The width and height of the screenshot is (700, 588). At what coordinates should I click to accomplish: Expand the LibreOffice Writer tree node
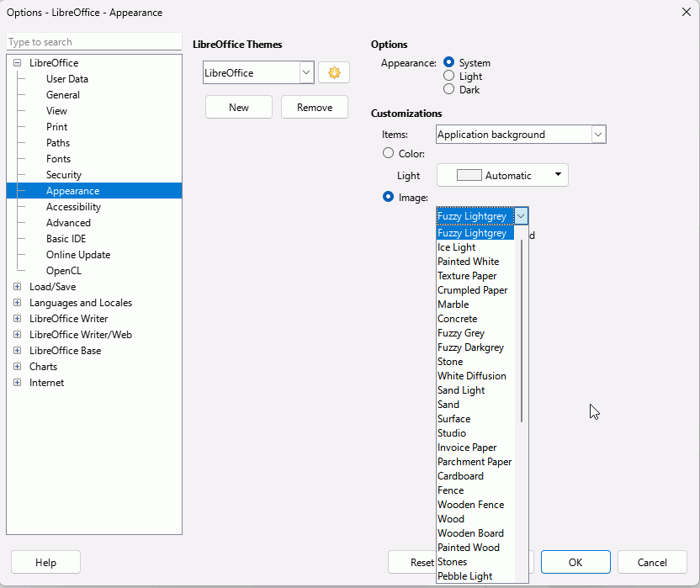pos(17,319)
